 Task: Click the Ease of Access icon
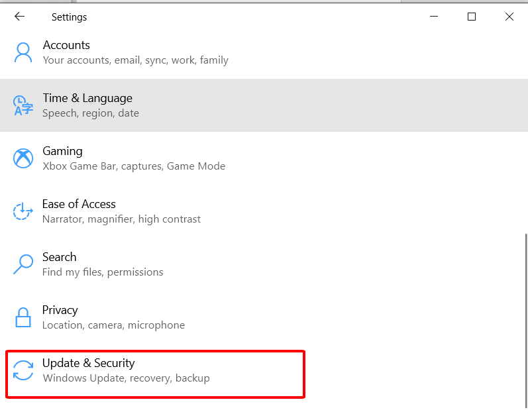[23, 211]
